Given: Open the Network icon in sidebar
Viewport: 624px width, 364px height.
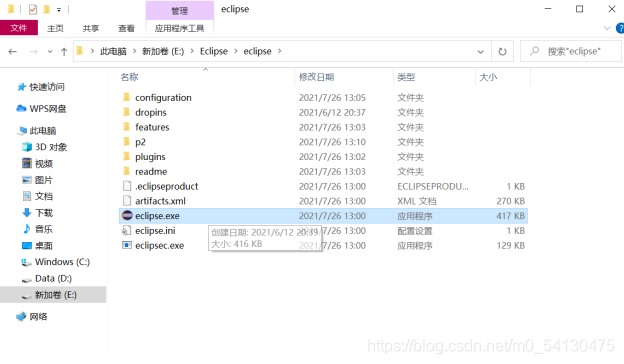Looking at the screenshot, I should coord(21,317).
